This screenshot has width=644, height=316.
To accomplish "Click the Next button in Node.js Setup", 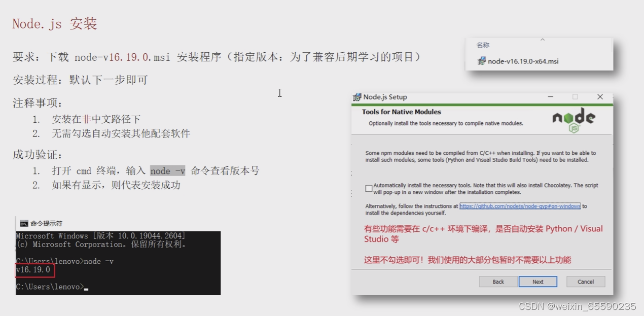I will [x=538, y=282].
